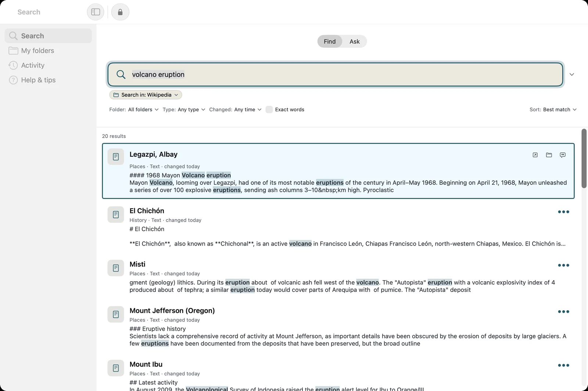Switch to Ask mode

354,41
